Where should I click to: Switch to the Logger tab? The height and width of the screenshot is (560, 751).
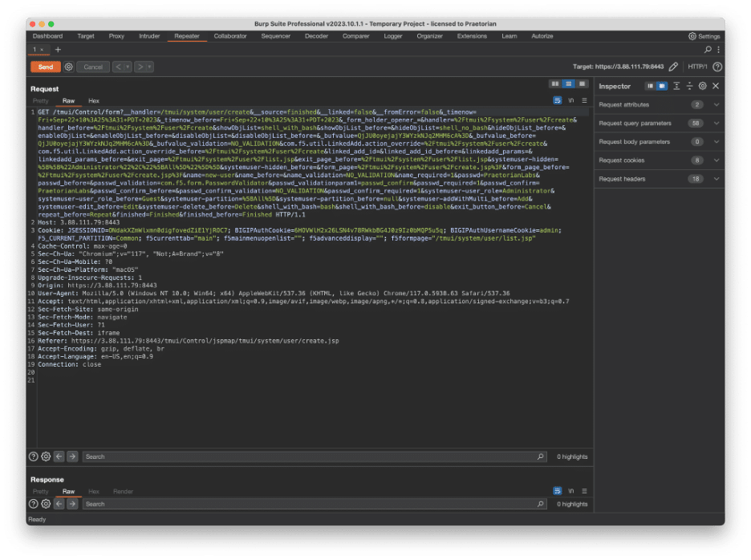click(x=392, y=36)
